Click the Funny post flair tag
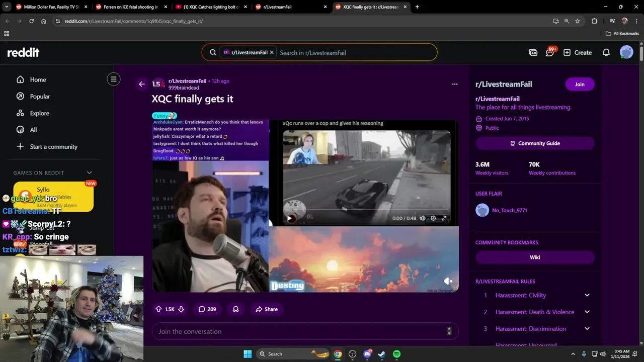 point(164,116)
